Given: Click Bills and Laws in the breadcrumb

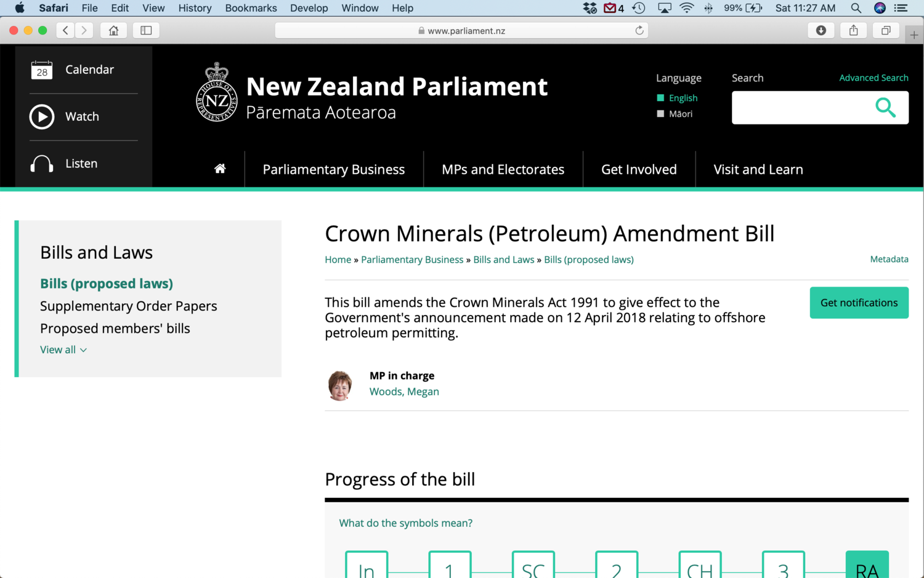Looking at the screenshot, I should tap(503, 259).
